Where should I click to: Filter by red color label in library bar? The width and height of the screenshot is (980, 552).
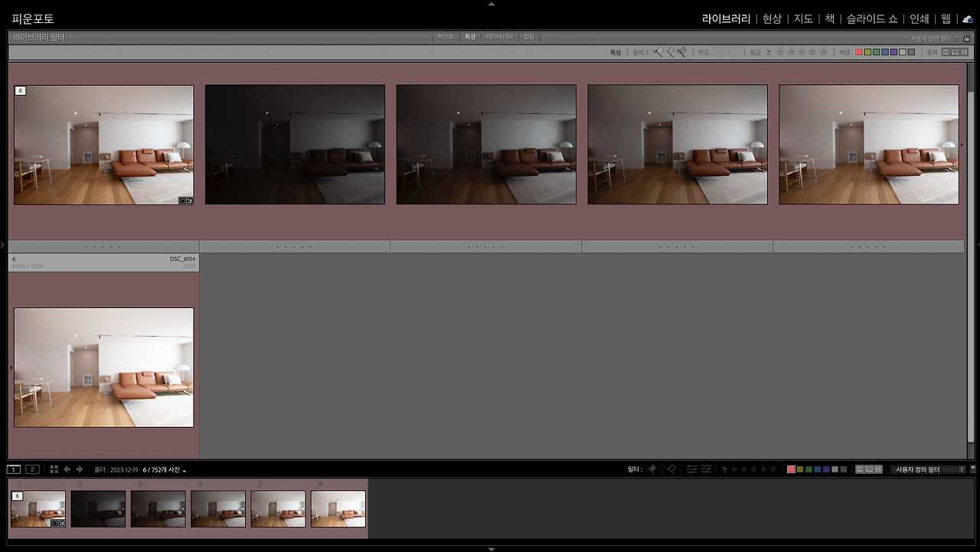point(859,52)
